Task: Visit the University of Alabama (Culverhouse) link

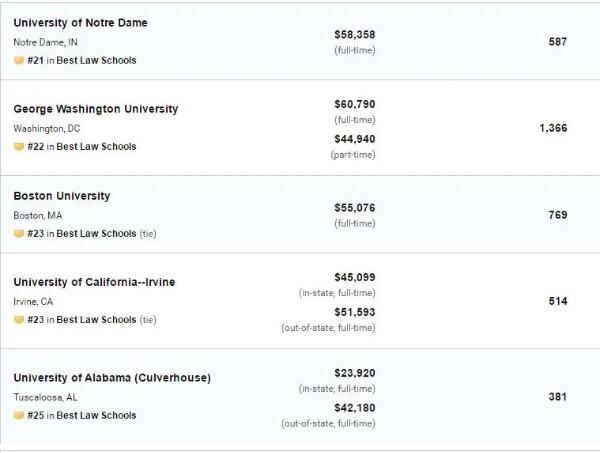Action: click(x=112, y=378)
